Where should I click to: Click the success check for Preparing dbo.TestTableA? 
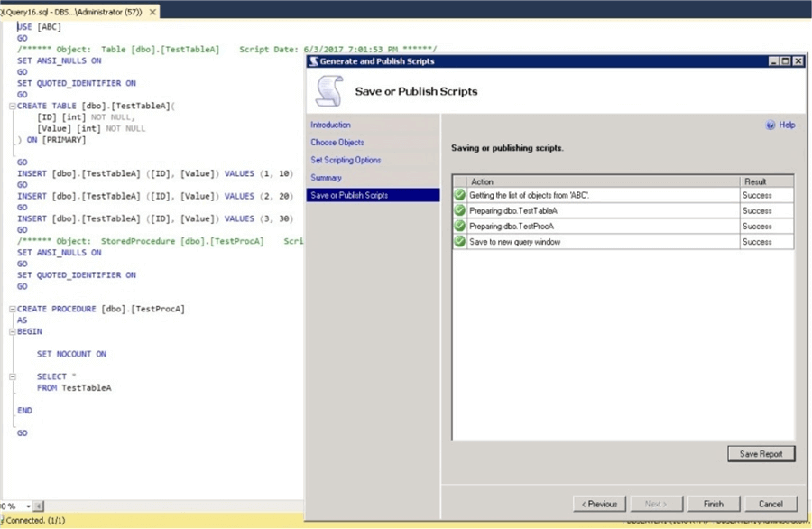click(460, 210)
